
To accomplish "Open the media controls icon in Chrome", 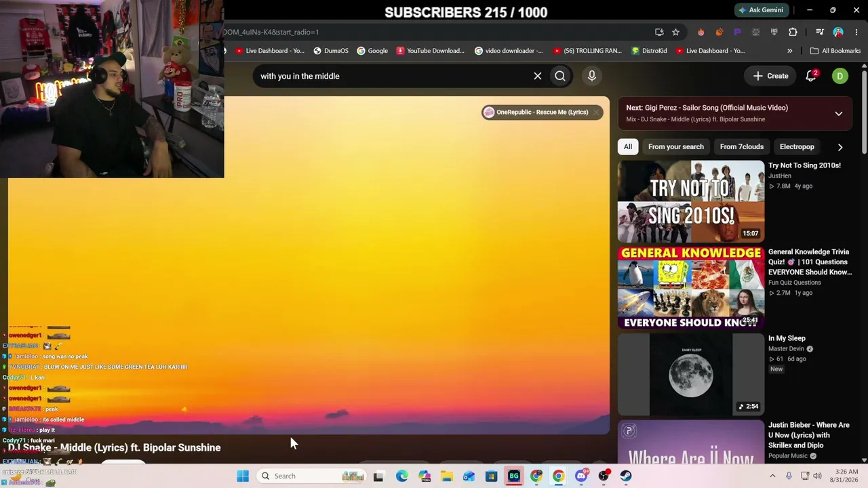I will 820,32.
